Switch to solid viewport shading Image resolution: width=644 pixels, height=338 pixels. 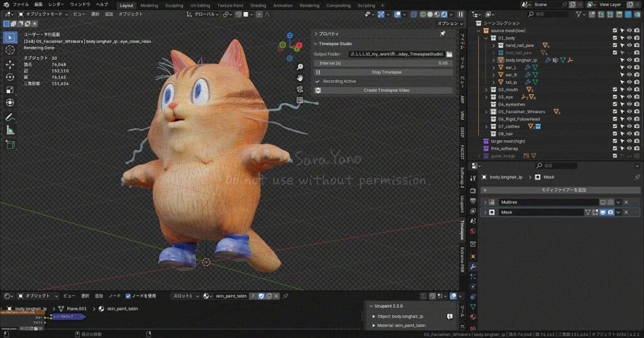430,14
